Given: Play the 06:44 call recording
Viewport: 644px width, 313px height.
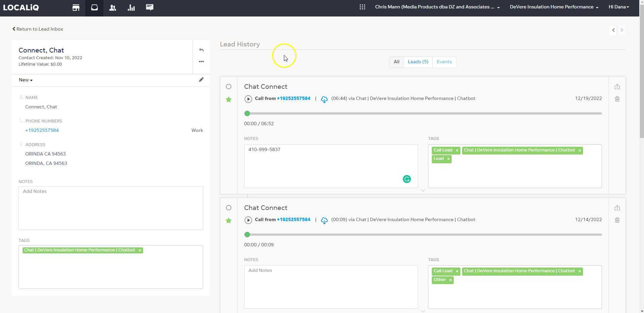Looking at the screenshot, I should coord(248,99).
